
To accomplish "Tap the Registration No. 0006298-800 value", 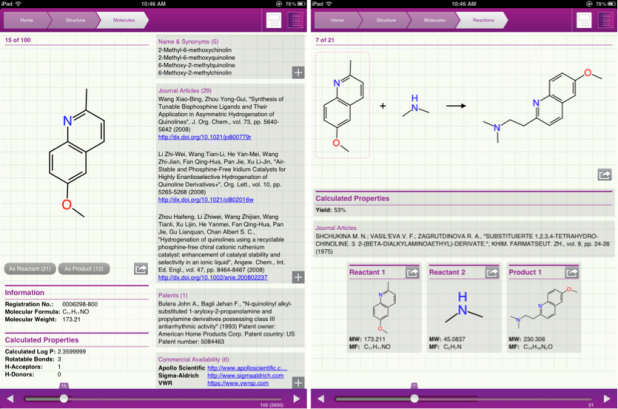I will coord(80,304).
